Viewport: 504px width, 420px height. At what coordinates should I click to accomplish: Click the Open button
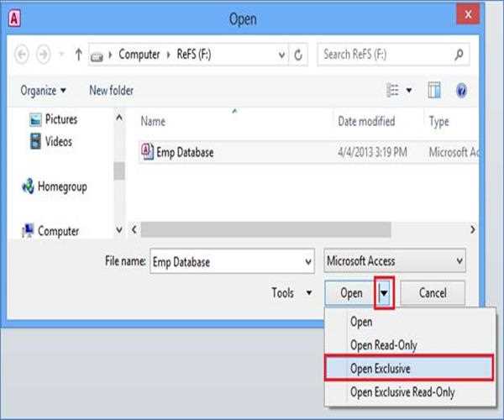click(x=349, y=293)
